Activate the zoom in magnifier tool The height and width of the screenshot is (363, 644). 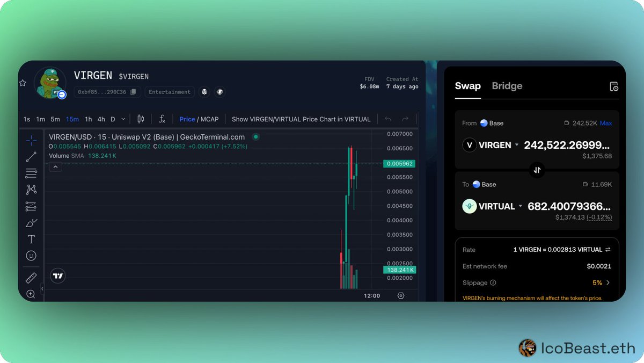point(31,294)
